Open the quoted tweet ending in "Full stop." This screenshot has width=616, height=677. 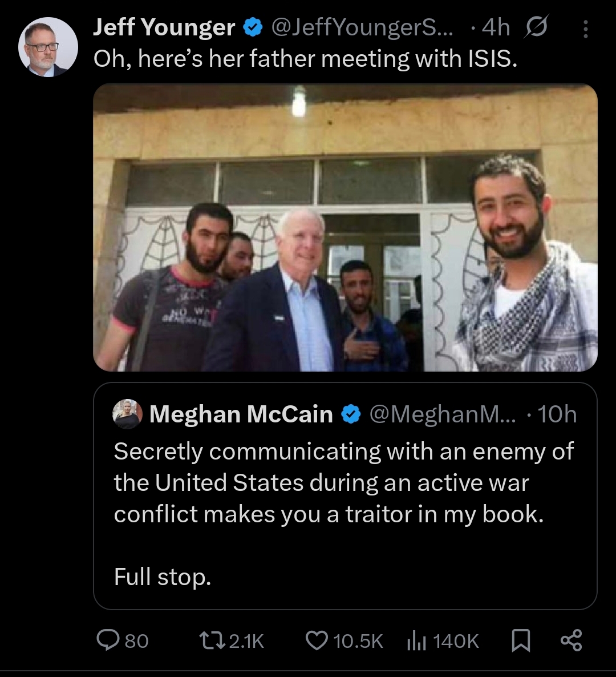pyautogui.click(x=345, y=514)
